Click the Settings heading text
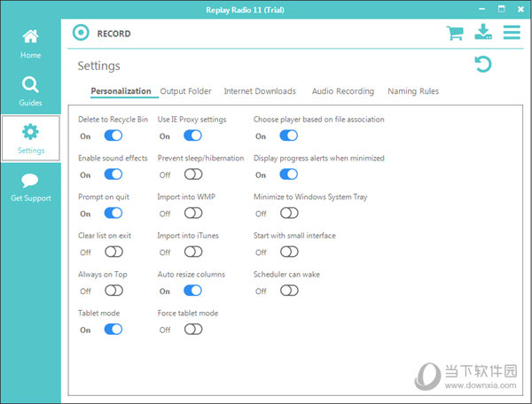The image size is (532, 404). tap(98, 66)
